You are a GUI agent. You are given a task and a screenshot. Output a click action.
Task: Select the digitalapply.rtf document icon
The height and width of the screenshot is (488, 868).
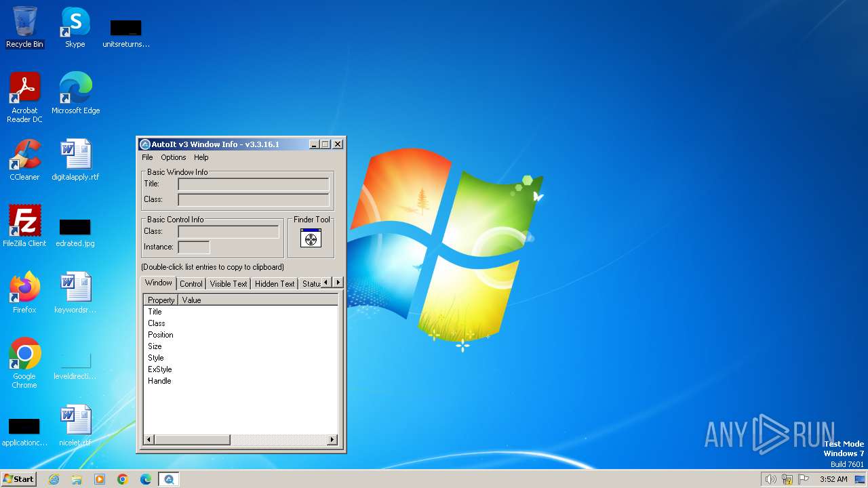coord(75,160)
